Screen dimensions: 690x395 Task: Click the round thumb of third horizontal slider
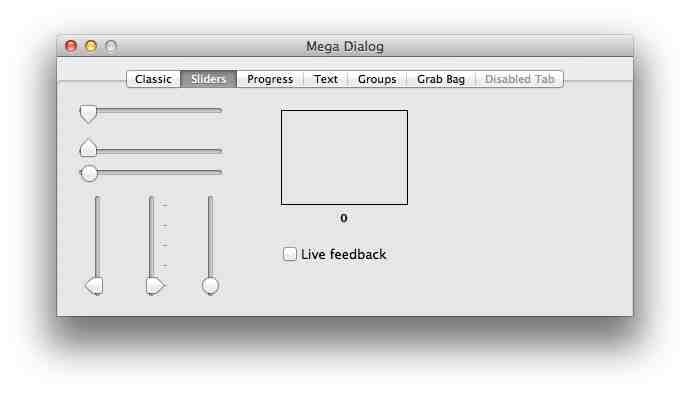(89, 173)
